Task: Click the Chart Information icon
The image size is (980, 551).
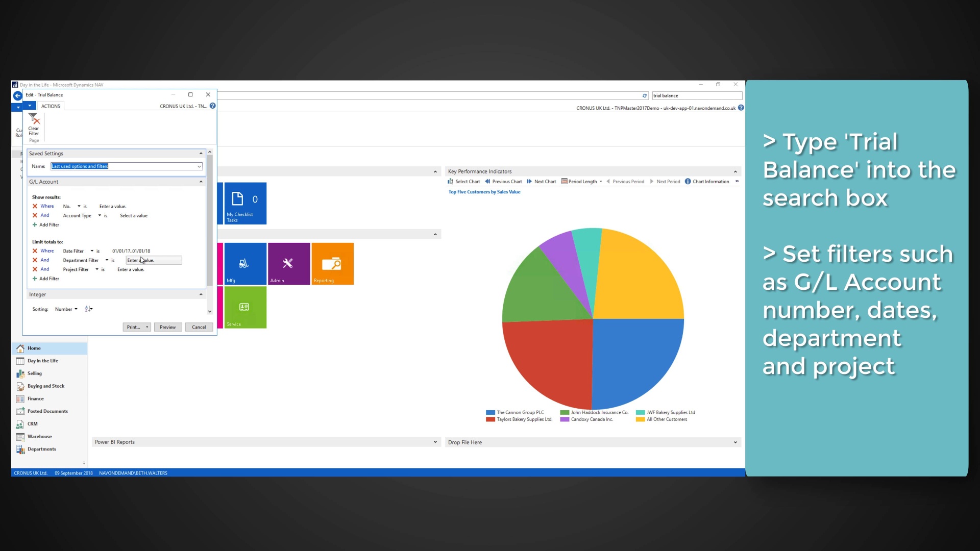Action: tap(688, 181)
